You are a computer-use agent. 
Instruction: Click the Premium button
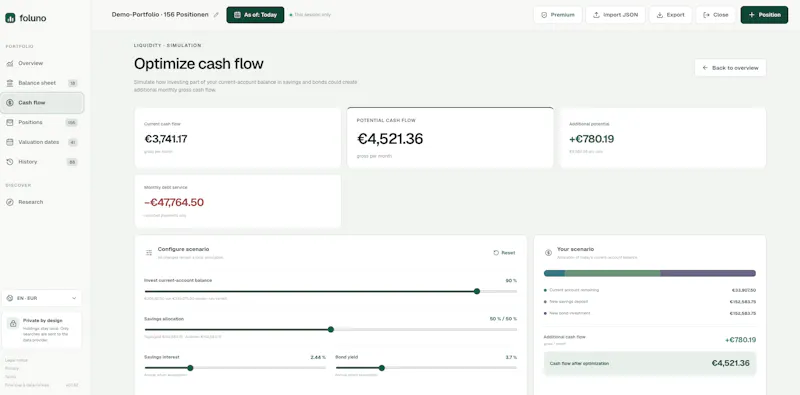click(558, 15)
